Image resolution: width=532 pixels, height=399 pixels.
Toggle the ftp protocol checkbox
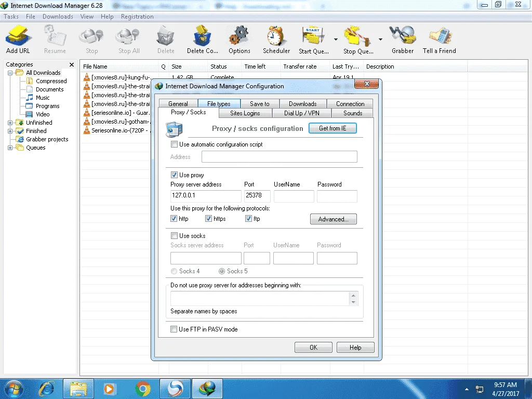click(x=248, y=219)
